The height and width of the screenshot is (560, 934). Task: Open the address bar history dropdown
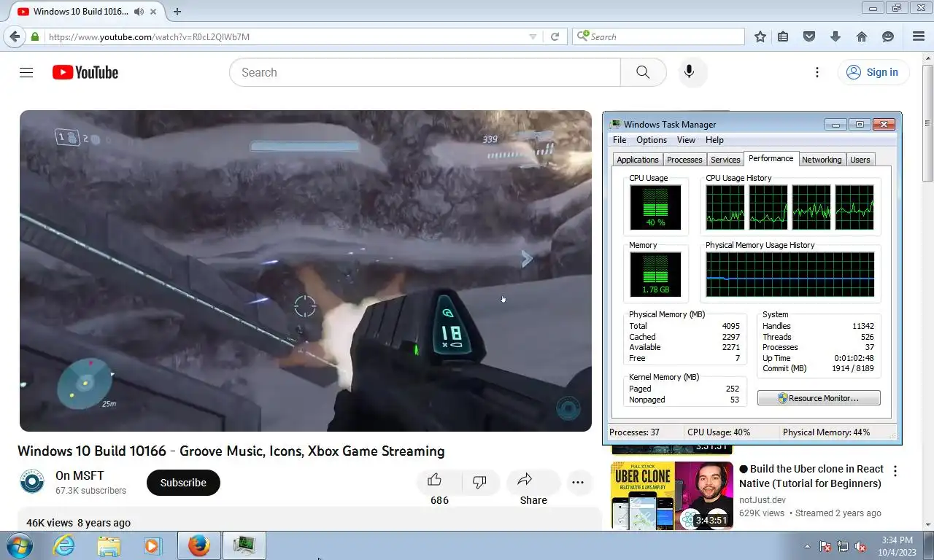[533, 36]
